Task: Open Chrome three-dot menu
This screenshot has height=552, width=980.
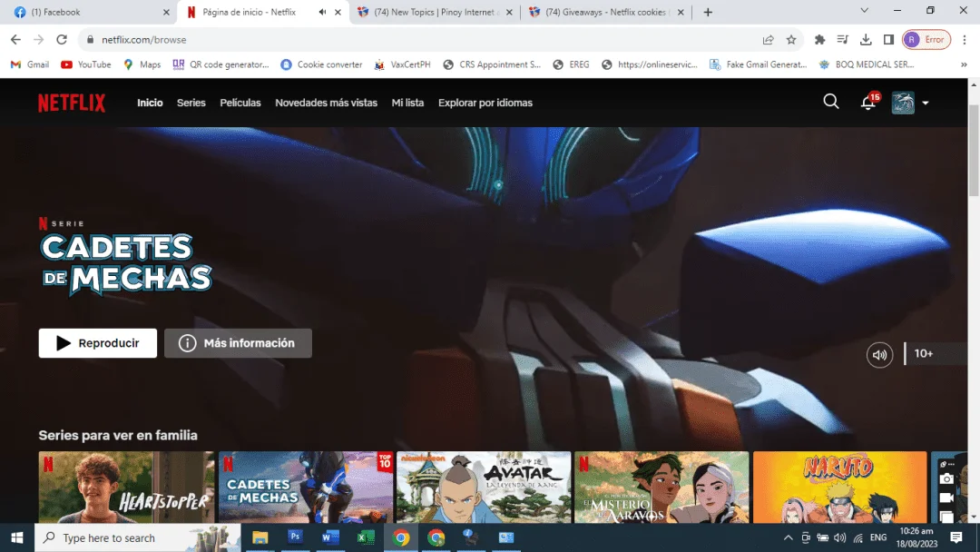Action: pyautogui.click(x=965, y=39)
